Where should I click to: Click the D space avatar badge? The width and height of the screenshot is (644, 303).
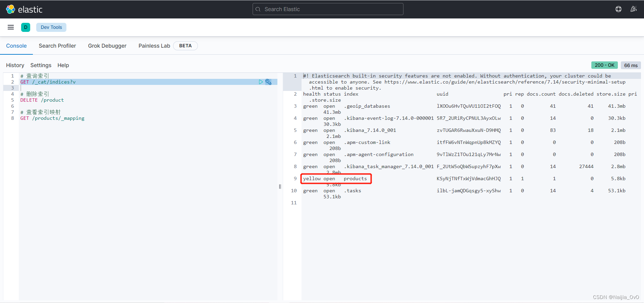click(x=25, y=27)
